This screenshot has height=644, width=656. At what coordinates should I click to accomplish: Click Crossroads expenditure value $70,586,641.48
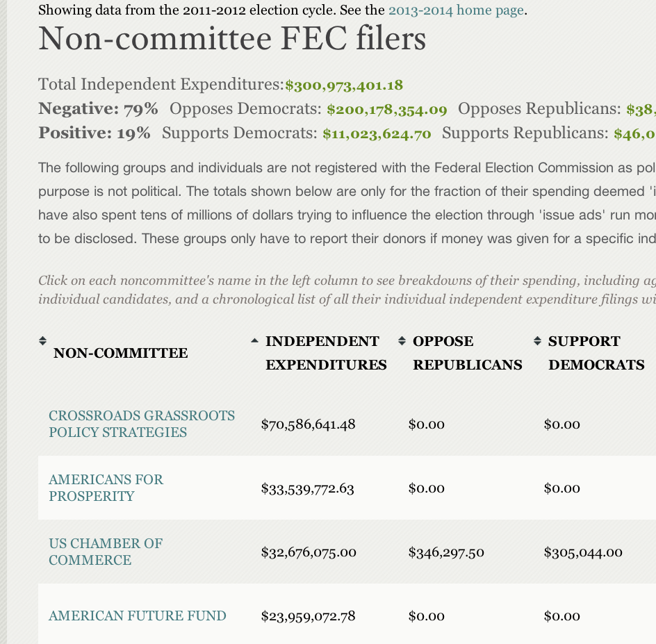tap(308, 424)
